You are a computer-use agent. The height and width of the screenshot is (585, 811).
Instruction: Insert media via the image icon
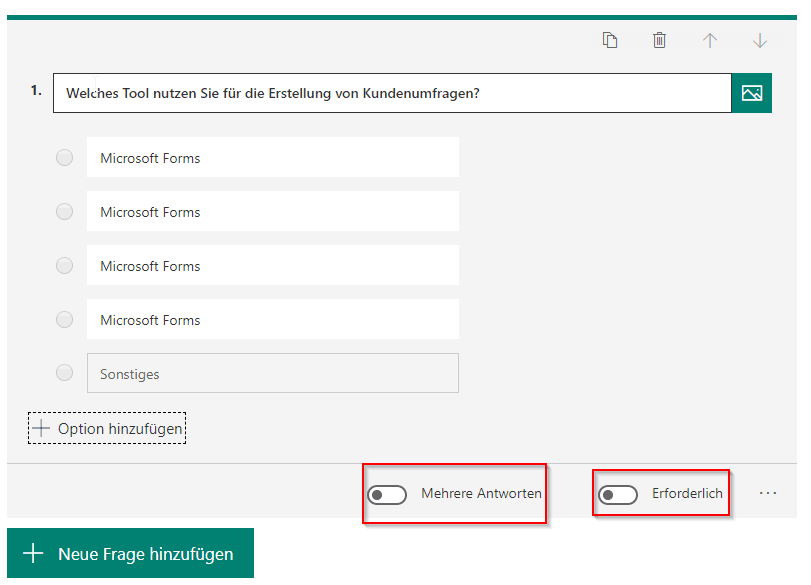pos(752,93)
